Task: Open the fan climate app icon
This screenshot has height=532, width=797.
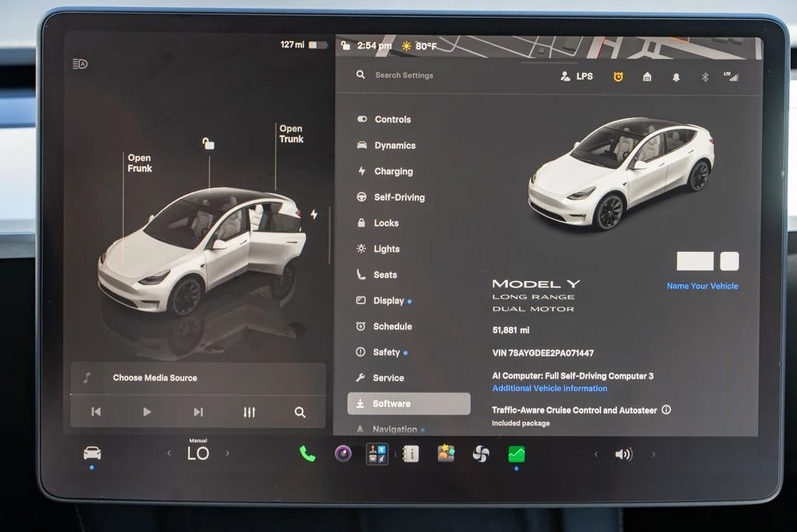Action: click(x=481, y=453)
